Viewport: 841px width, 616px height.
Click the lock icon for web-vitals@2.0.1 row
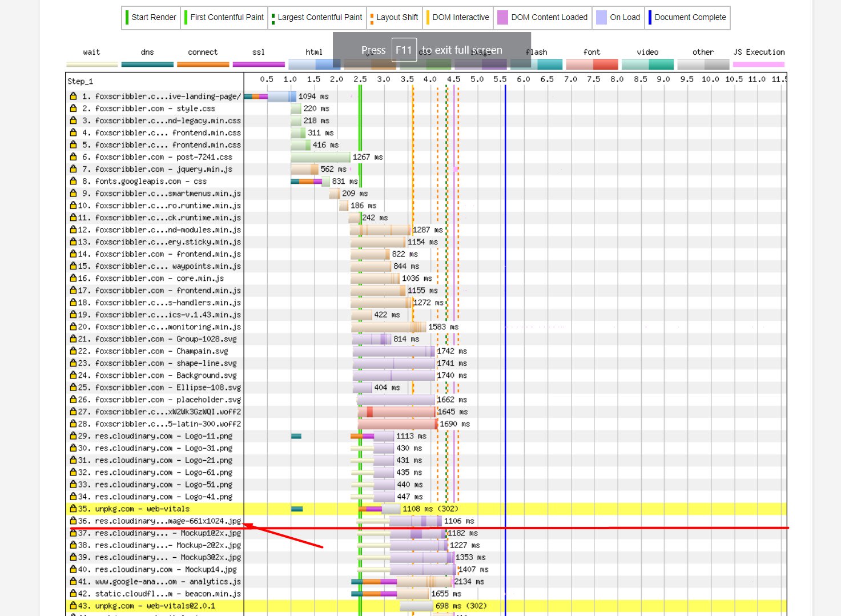73,606
